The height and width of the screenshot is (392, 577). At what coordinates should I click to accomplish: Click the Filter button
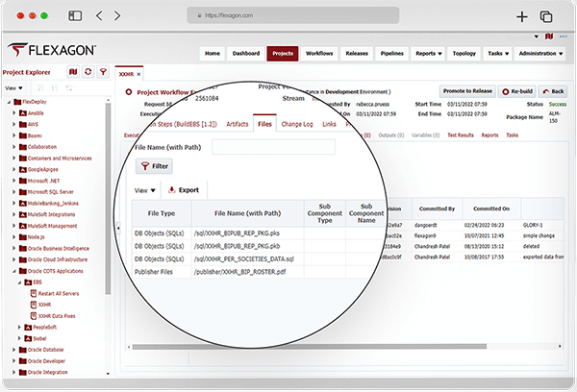154,166
